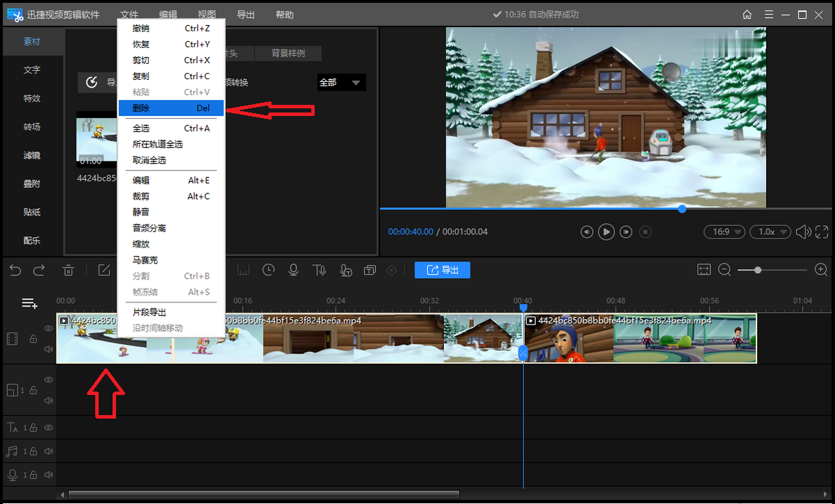Hide the main video track with eye
Image resolution: width=835 pixels, height=504 pixels.
tap(49, 328)
